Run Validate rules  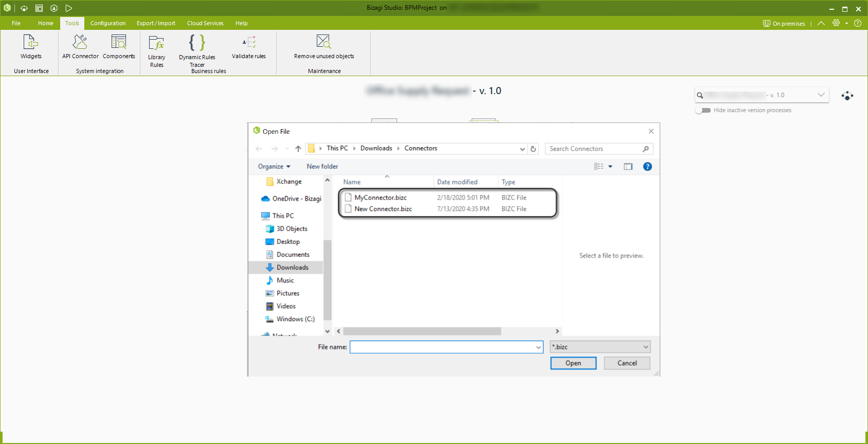coord(249,47)
